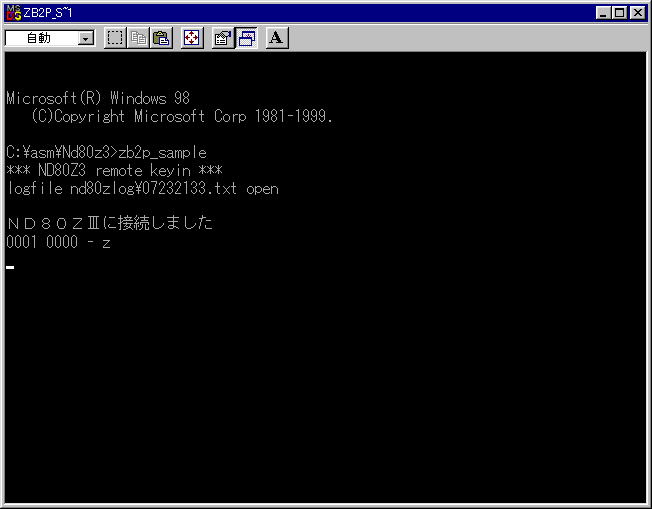Screen dimensions: 652x509
Task: Click the '0001 0000 - z' line
Action: click(x=59, y=242)
